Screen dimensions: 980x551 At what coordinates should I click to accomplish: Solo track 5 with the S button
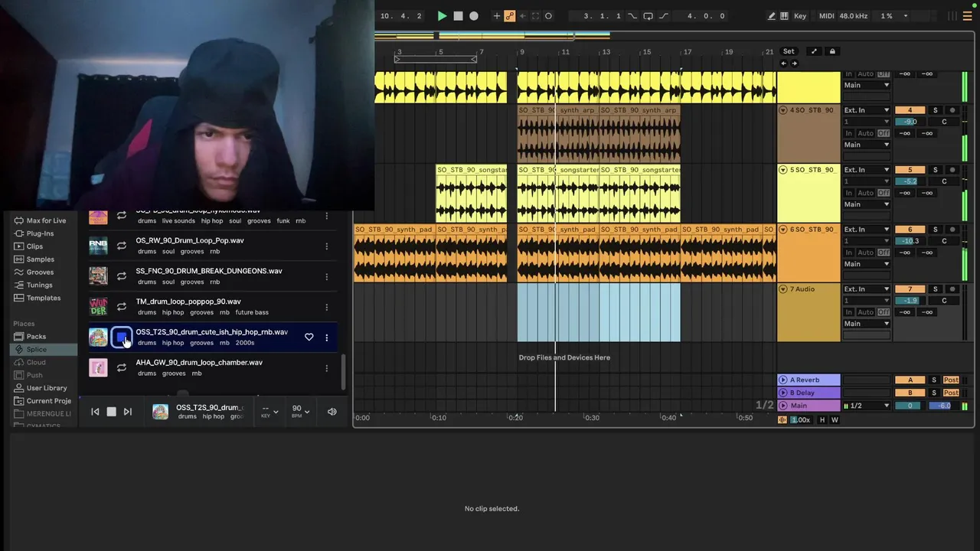935,170
